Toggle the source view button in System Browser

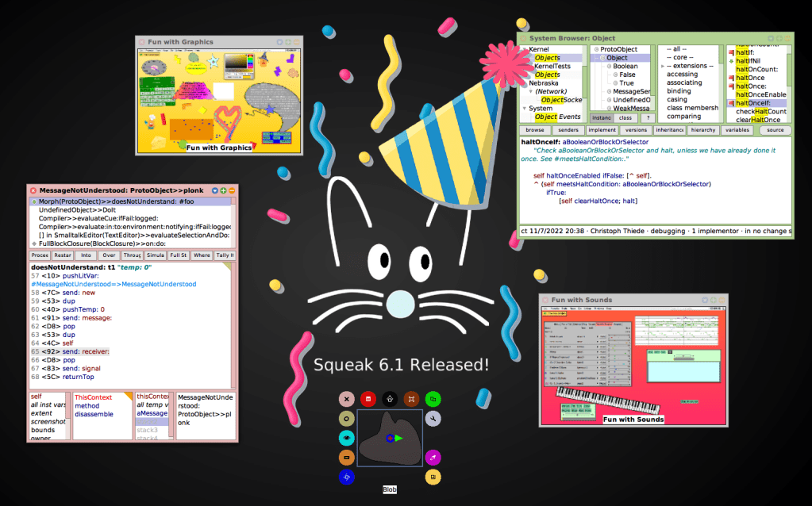pyautogui.click(x=775, y=130)
